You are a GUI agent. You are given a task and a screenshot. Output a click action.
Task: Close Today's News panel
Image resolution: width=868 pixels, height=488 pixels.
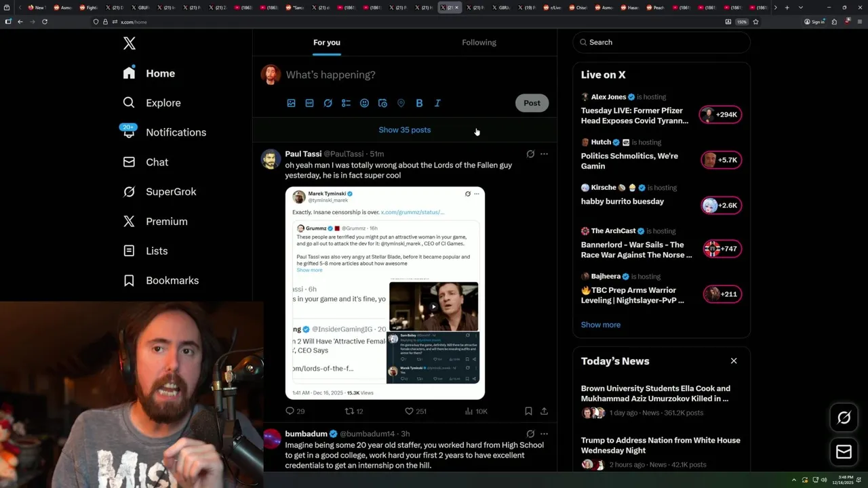coord(734,361)
